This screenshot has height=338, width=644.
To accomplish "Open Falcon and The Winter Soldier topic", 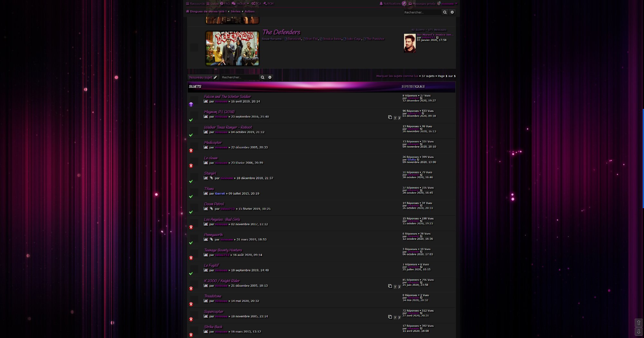I will click(227, 96).
